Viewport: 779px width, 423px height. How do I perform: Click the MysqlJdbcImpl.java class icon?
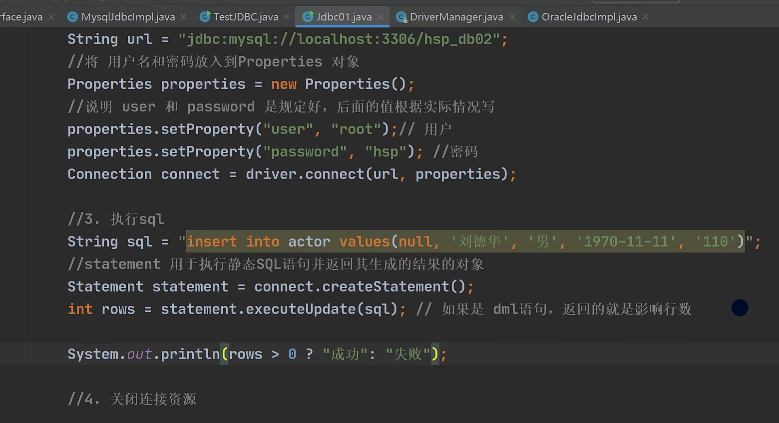coord(73,17)
